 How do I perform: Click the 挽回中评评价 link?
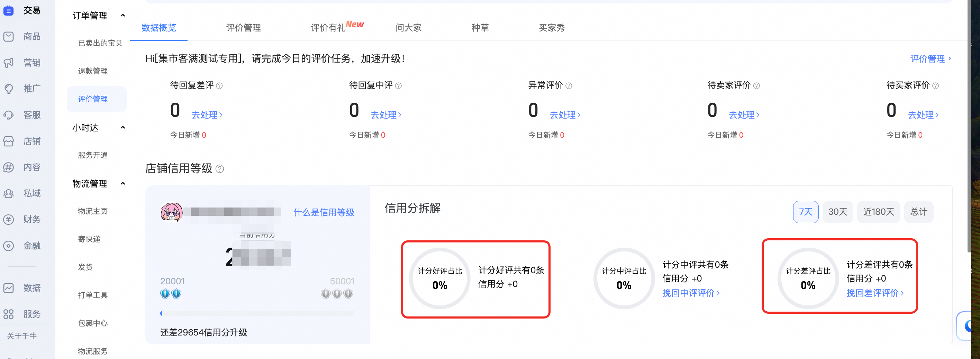691,293
